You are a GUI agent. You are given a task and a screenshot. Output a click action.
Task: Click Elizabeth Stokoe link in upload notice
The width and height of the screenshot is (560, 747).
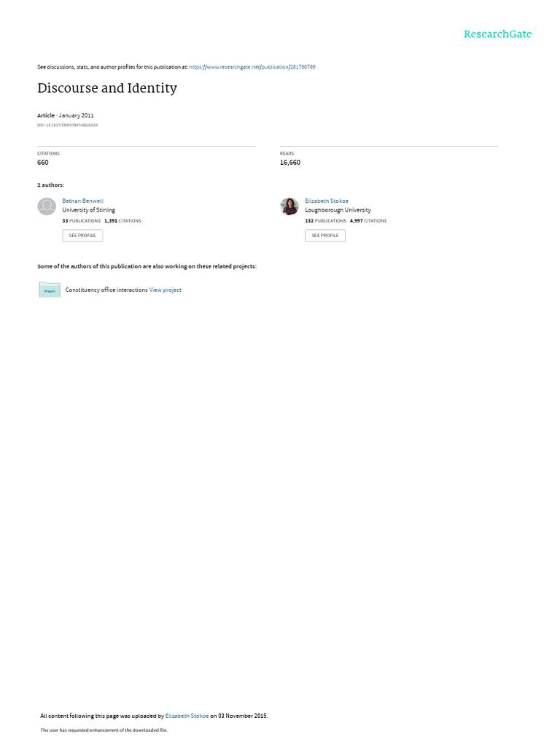point(187,716)
